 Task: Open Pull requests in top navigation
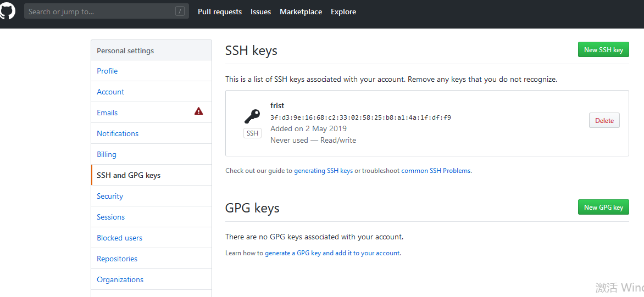tap(220, 12)
